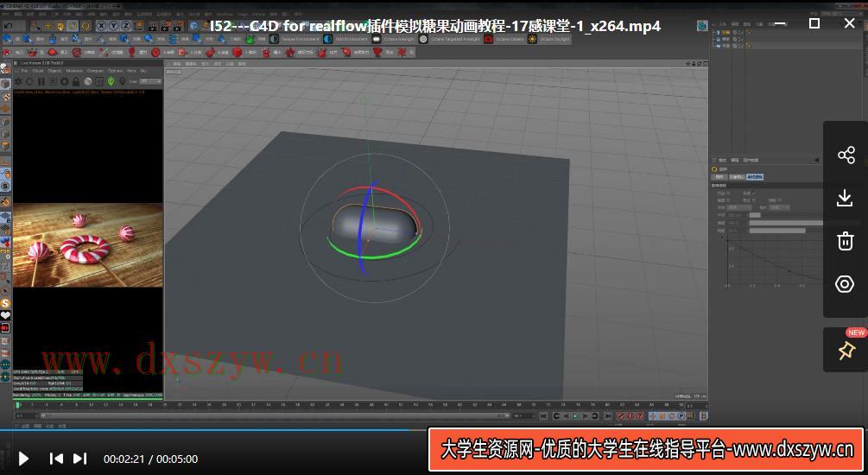Click the red record keyframe button
Viewport: 868px width, 475px height.
pyautogui.click(x=621, y=415)
